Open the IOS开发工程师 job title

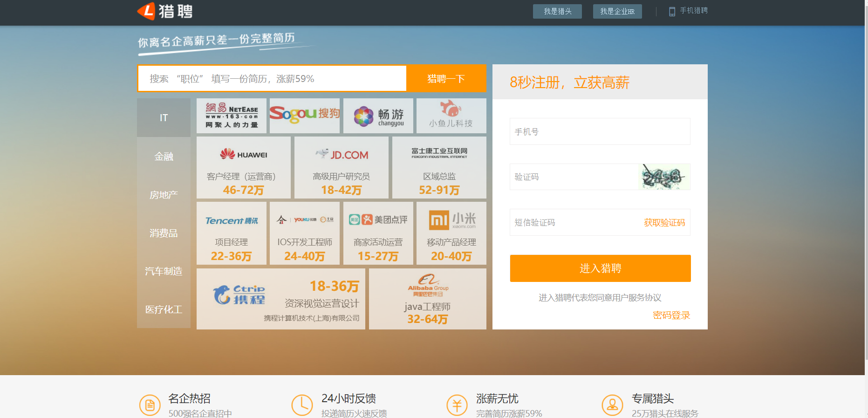tap(305, 242)
